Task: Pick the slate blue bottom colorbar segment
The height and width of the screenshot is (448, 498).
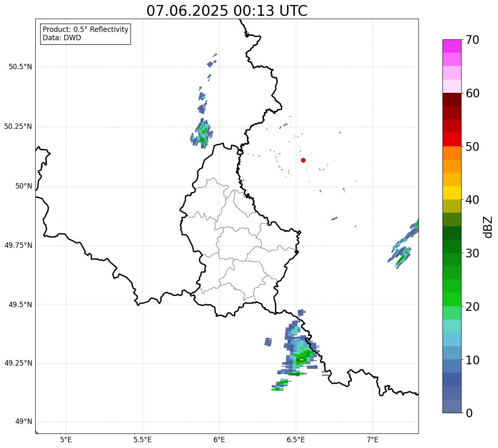Action: (452, 406)
